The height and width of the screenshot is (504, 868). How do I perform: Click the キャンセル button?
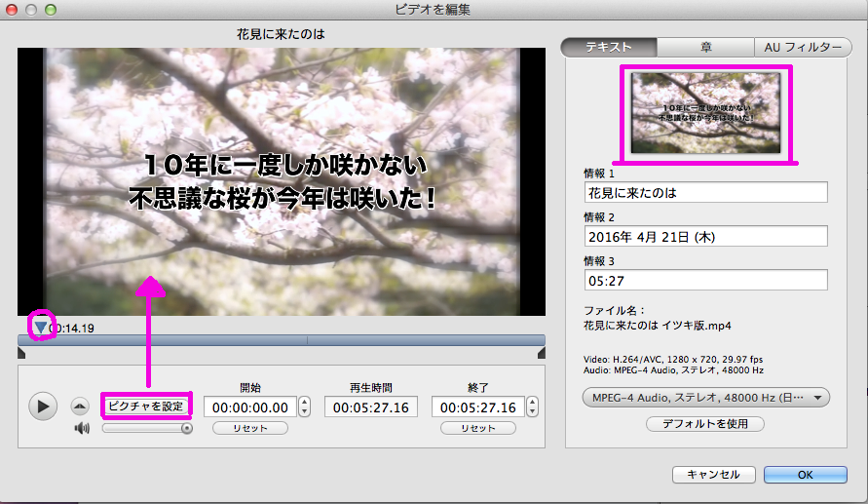(713, 475)
